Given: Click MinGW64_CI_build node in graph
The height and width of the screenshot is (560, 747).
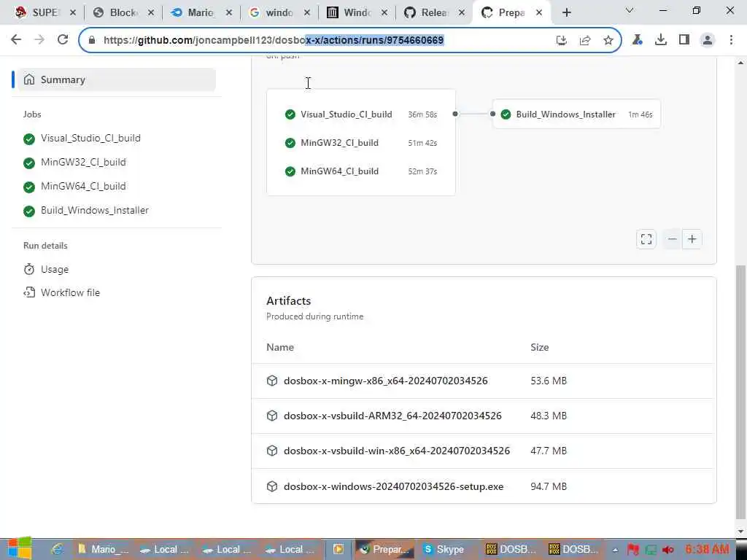Looking at the screenshot, I should click(x=360, y=171).
